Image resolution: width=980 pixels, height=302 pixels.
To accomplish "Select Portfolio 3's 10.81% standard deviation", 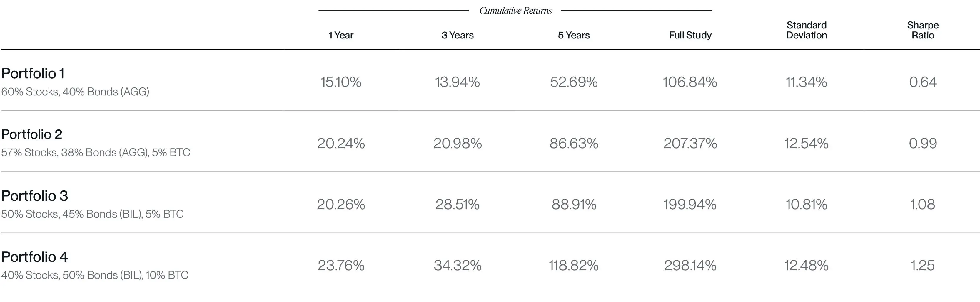I will point(807,204).
